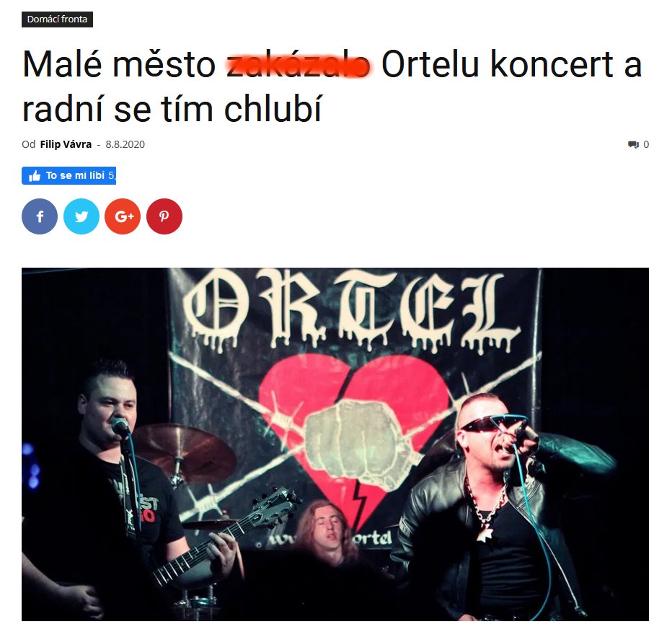Open the Ortel band concert photo
Viewport: 672px width, 632px height.
point(335,444)
